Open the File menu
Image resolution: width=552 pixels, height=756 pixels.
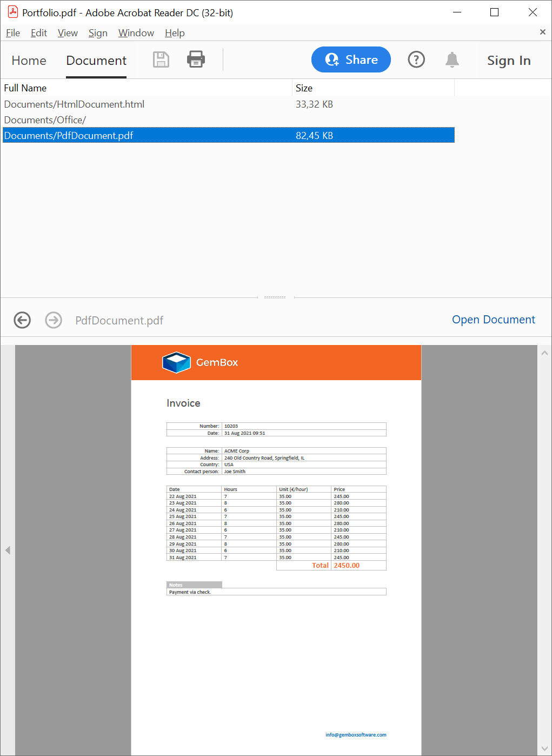pyautogui.click(x=13, y=33)
